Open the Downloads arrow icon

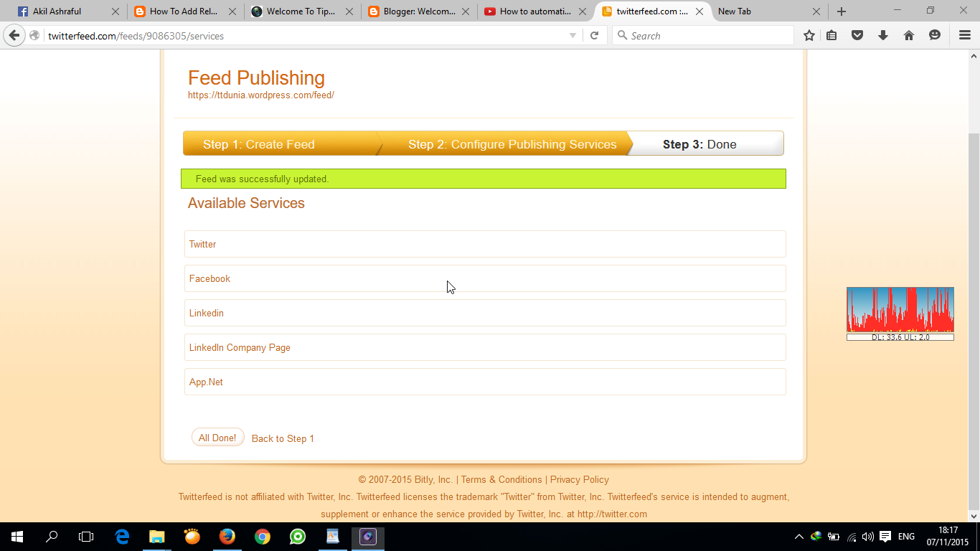(x=883, y=35)
